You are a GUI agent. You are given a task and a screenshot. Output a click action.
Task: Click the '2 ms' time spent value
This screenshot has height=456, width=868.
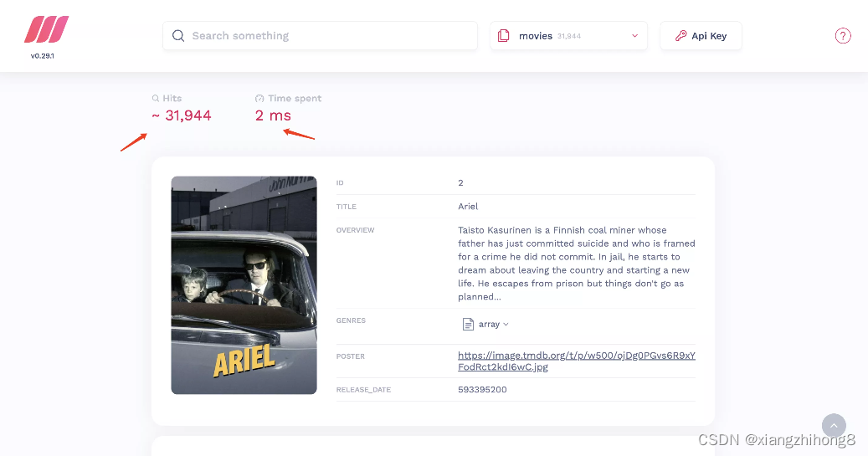[273, 115]
